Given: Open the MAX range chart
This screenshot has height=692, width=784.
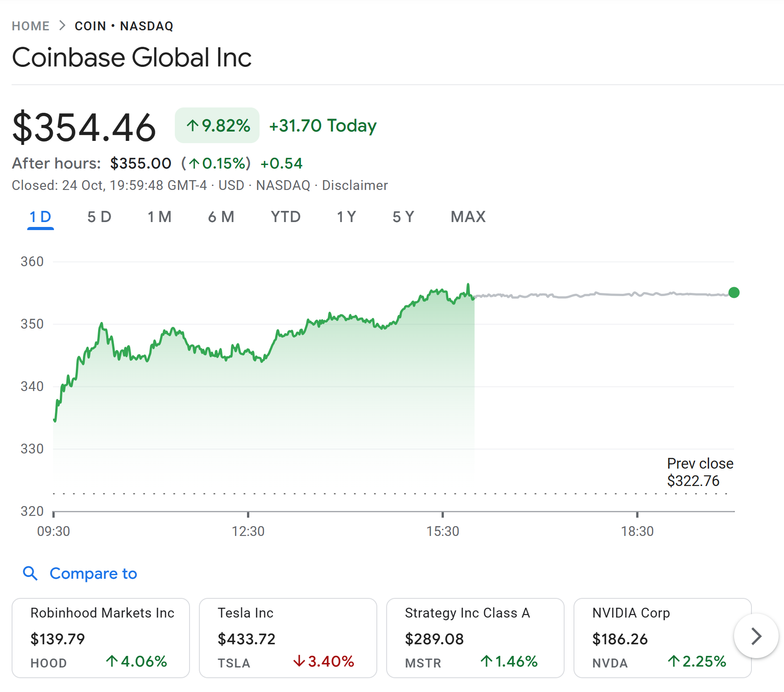Looking at the screenshot, I should click(468, 217).
